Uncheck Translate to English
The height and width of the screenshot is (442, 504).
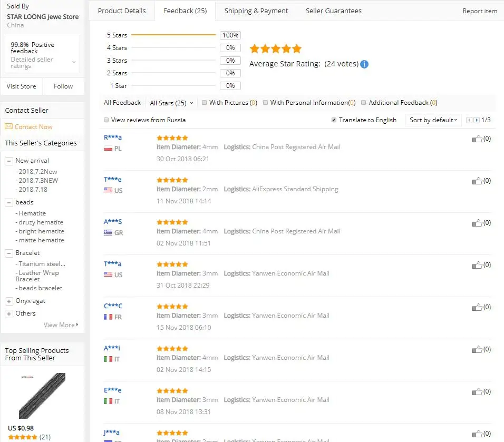pyautogui.click(x=334, y=120)
